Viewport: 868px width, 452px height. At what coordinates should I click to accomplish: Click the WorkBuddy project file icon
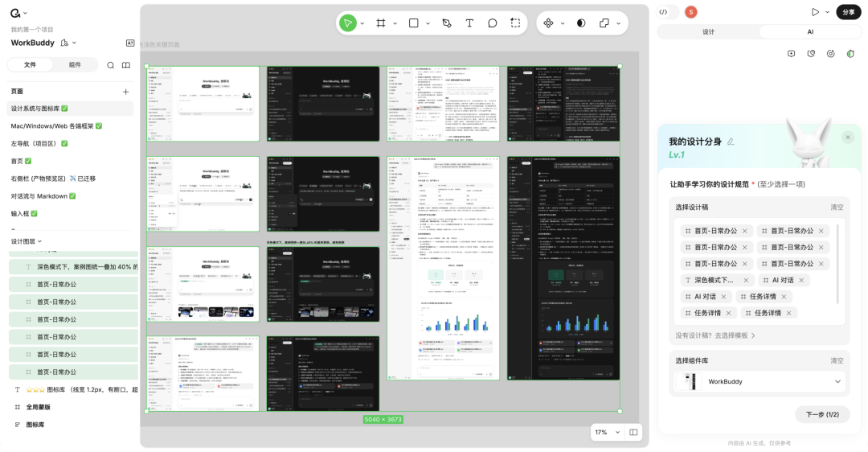[64, 43]
